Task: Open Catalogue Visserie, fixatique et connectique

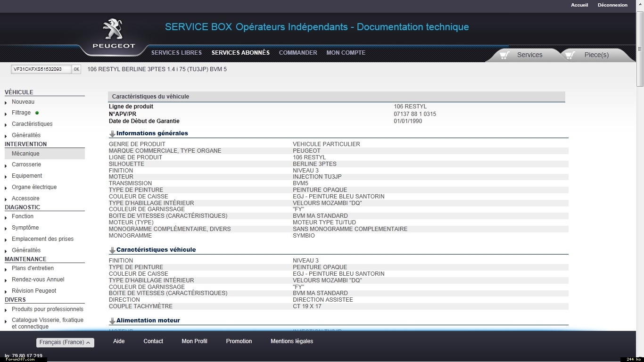Action: pyautogui.click(x=48, y=323)
